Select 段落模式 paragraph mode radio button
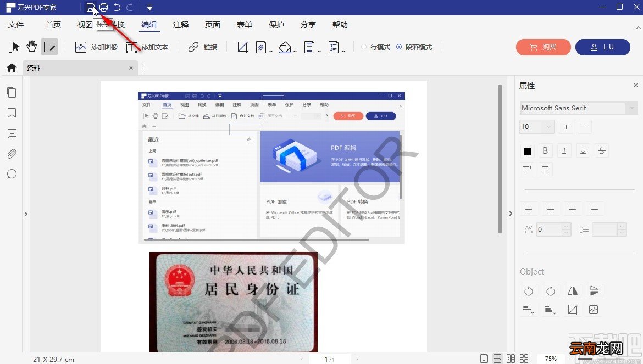Screen dimensions: 643x364 tap(399, 47)
